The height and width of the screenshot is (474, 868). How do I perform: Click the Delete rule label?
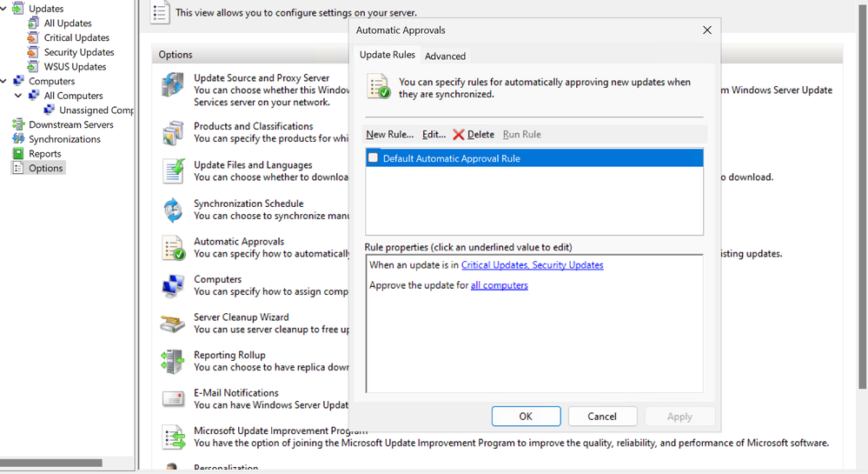point(480,134)
